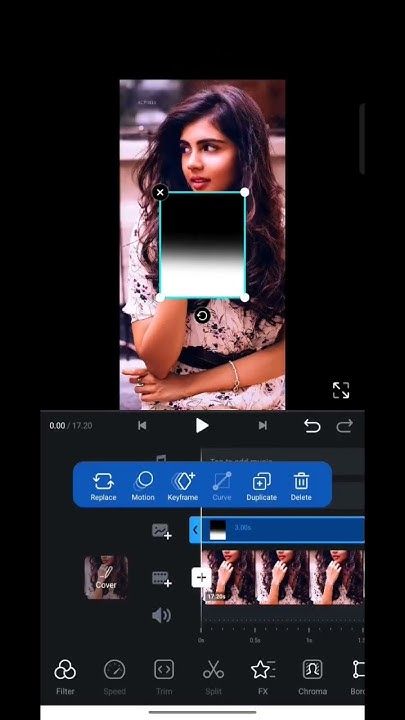Add a picture-in-picture overlay layer
405x720 pixels.
point(162,531)
